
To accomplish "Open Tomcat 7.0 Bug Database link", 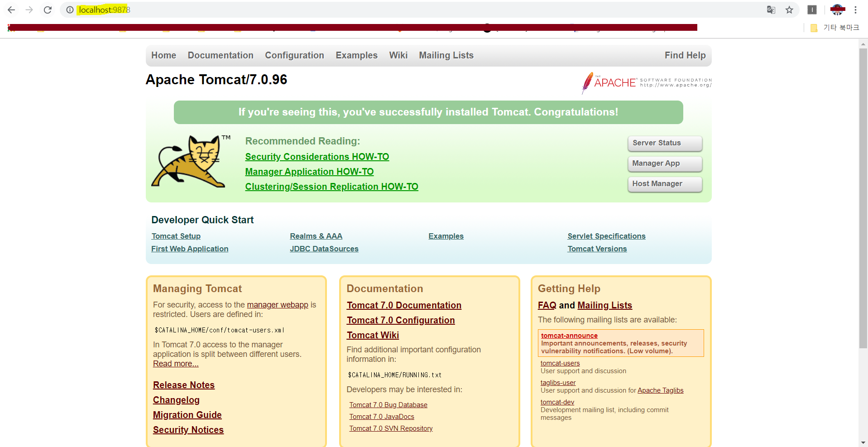I will [x=388, y=405].
